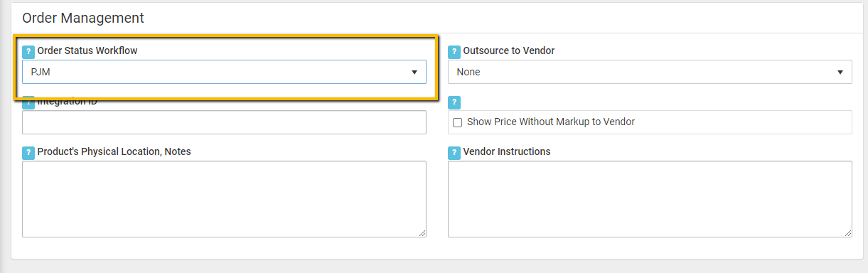
Task: Focus the Integration ID text field
Action: coord(224,122)
